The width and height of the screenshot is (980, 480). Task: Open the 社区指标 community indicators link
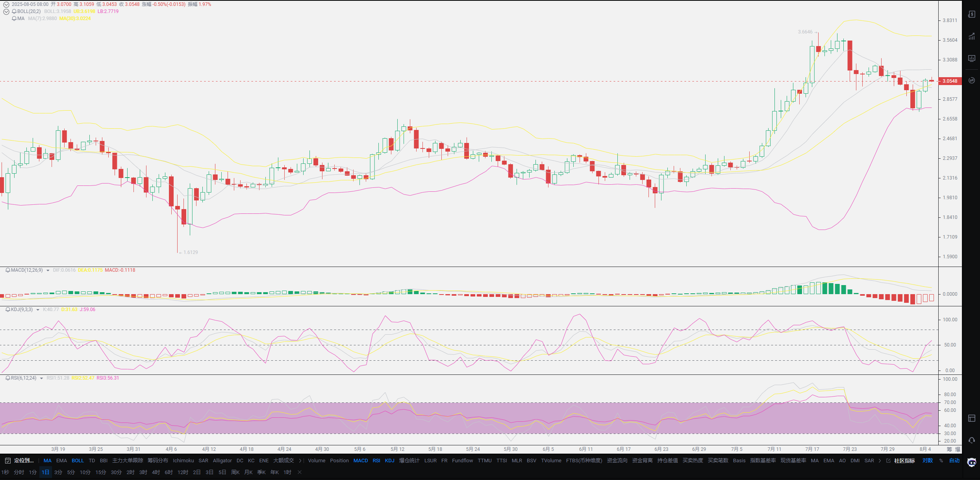pos(904,461)
